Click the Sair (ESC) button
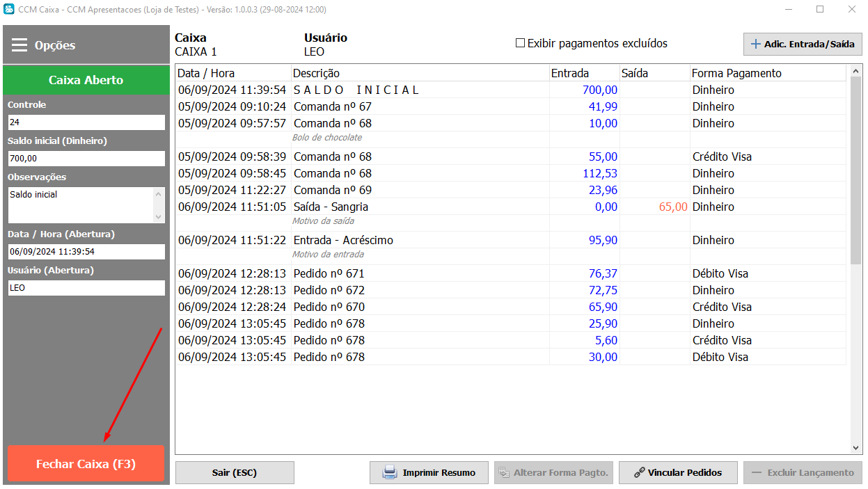The image size is (868, 489). pos(235,473)
